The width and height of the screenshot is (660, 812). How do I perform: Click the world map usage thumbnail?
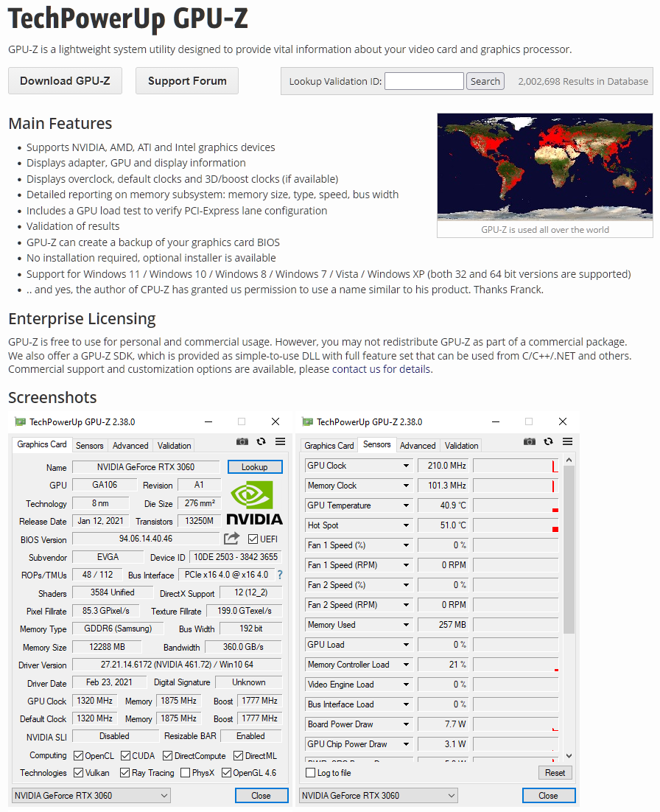click(x=544, y=167)
